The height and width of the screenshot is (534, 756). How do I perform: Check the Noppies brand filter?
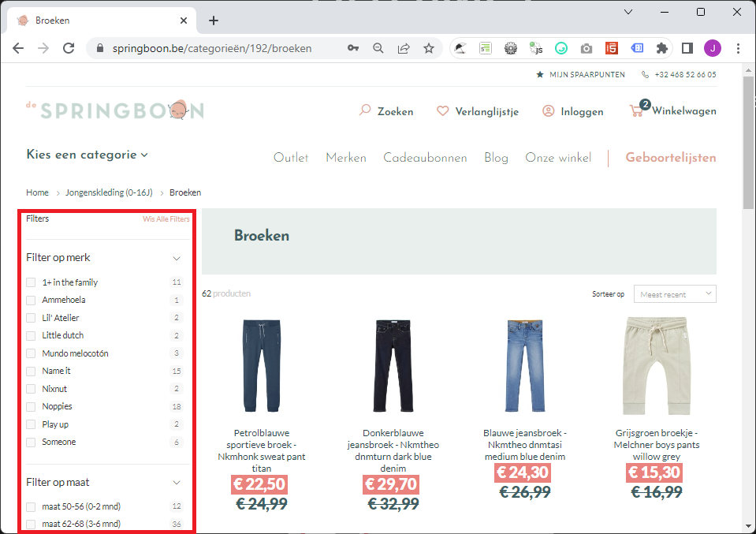[31, 407]
